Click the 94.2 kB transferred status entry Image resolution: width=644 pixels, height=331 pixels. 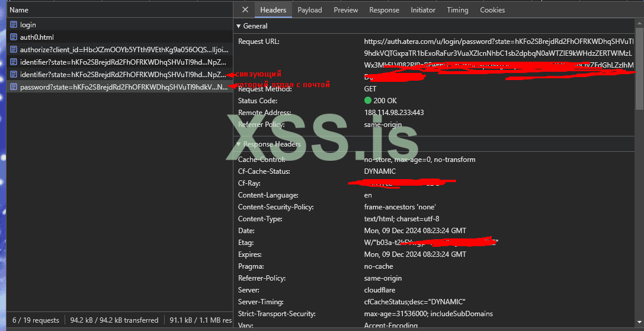point(114,320)
